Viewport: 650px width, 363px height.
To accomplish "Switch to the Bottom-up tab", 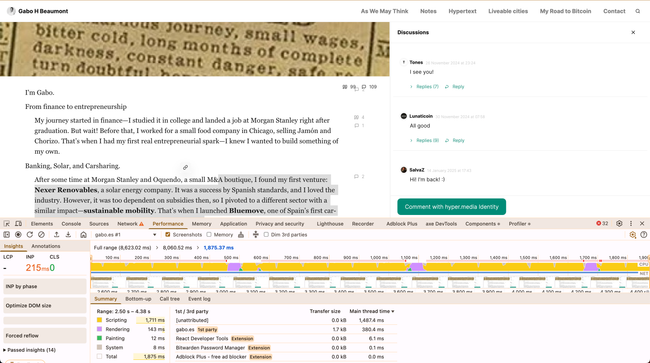I will pos(138,299).
